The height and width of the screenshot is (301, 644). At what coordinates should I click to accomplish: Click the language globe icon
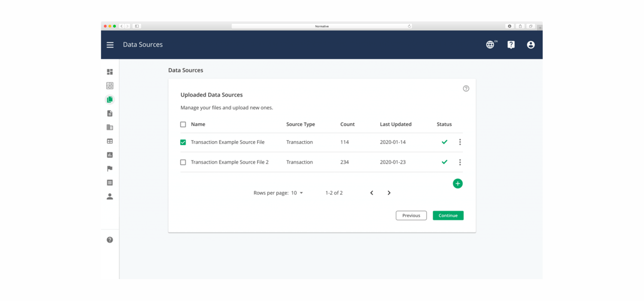click(491, 45)
